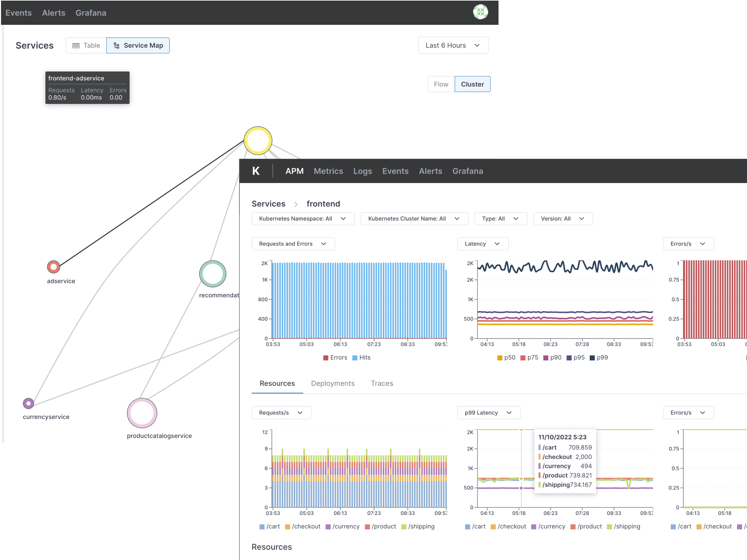Open the Deployments tab
This screenshot has height=560, width=747.
click(332, 383)
